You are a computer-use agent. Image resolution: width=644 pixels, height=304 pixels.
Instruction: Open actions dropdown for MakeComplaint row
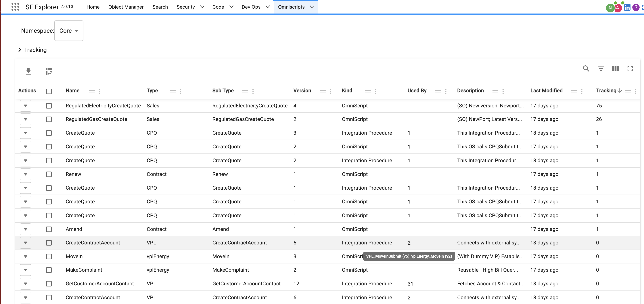tap(26, 270)
